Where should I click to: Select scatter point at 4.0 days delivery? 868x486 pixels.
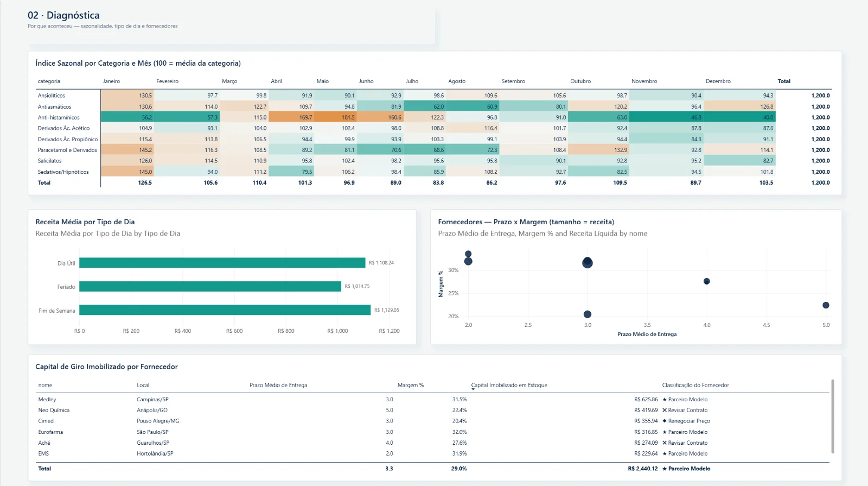point(706,281)
